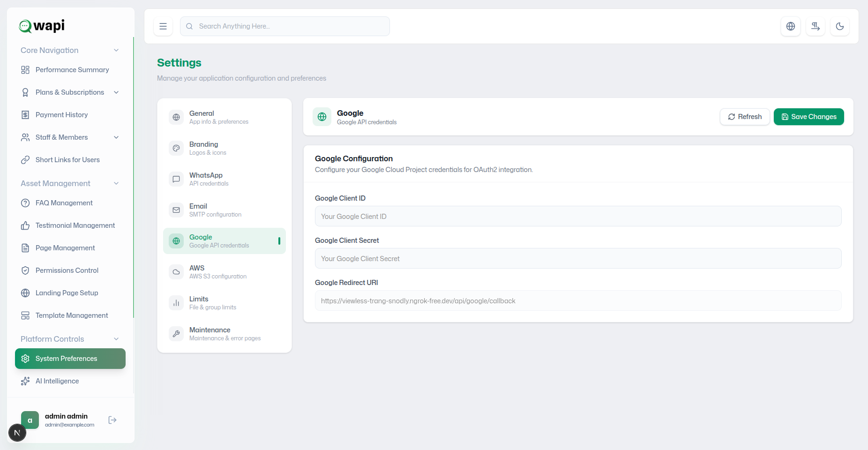Open the Branding settings tab

click(x=224, y=148)
